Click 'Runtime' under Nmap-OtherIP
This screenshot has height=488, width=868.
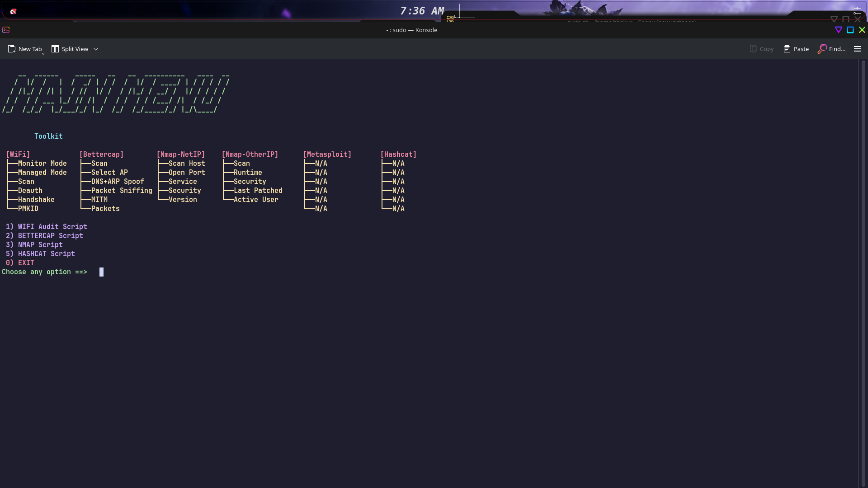(x=248, y=172)
